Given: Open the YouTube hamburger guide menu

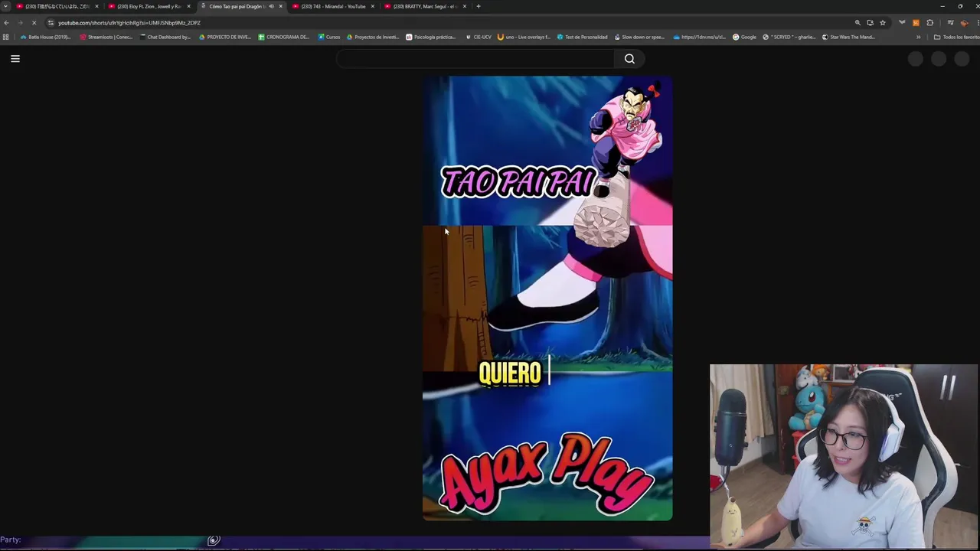Looking at the screenshot, I should click(15, 58).
